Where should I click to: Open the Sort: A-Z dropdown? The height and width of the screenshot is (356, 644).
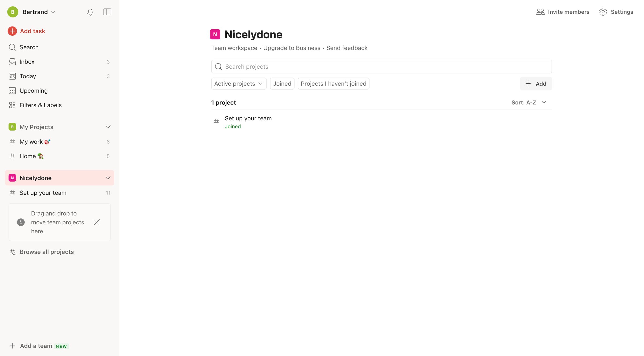click(529, 102)
